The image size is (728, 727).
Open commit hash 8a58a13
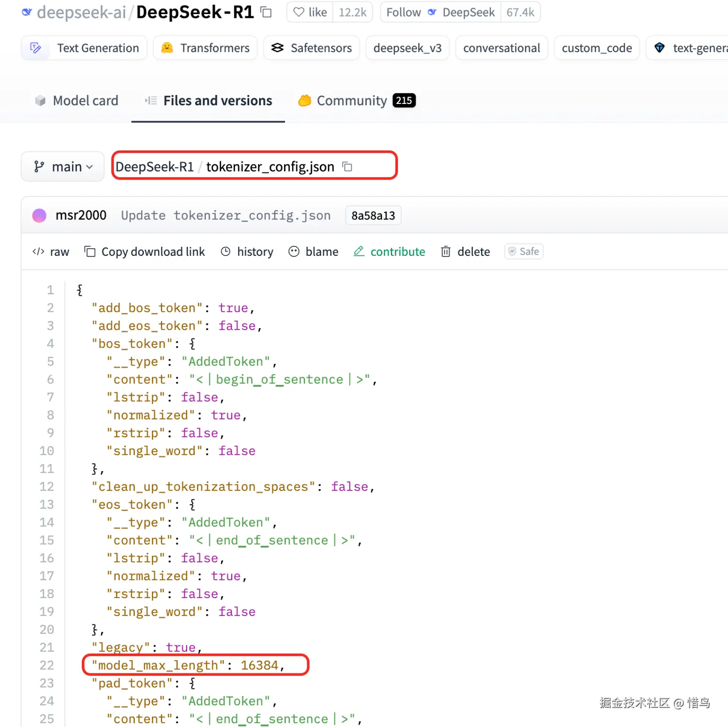tap(373, 215)
